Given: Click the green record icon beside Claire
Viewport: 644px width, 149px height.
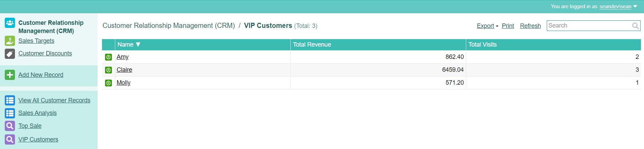Looking at the screenshot, I should (x=108, y=70).
